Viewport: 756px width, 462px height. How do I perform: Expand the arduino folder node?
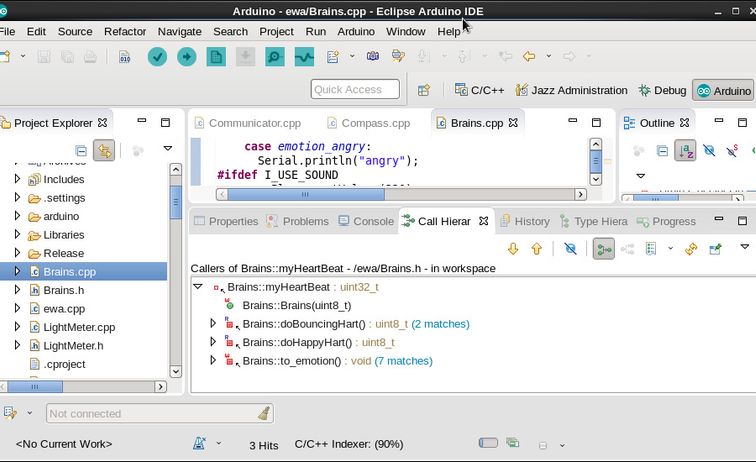coord(17,216)
